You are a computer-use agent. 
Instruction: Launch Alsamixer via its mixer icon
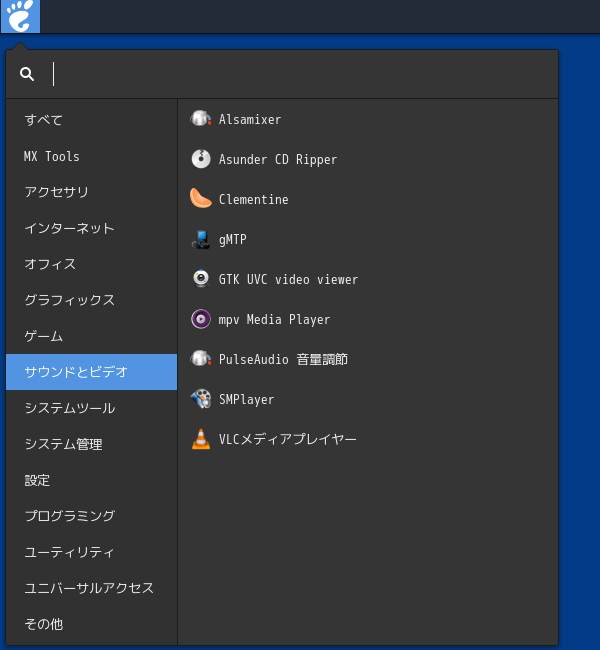coord(201,119)
